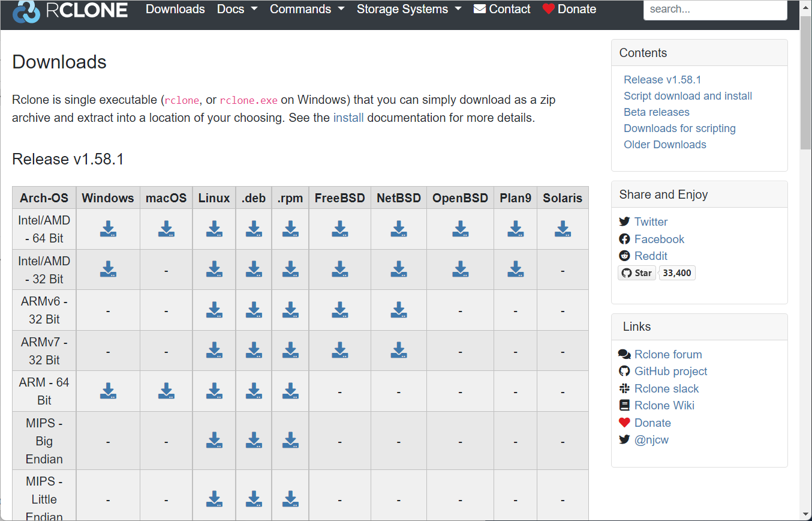The image size is (812, 521).
Task: Click the GitHub Star button
Action: point(637,273)
